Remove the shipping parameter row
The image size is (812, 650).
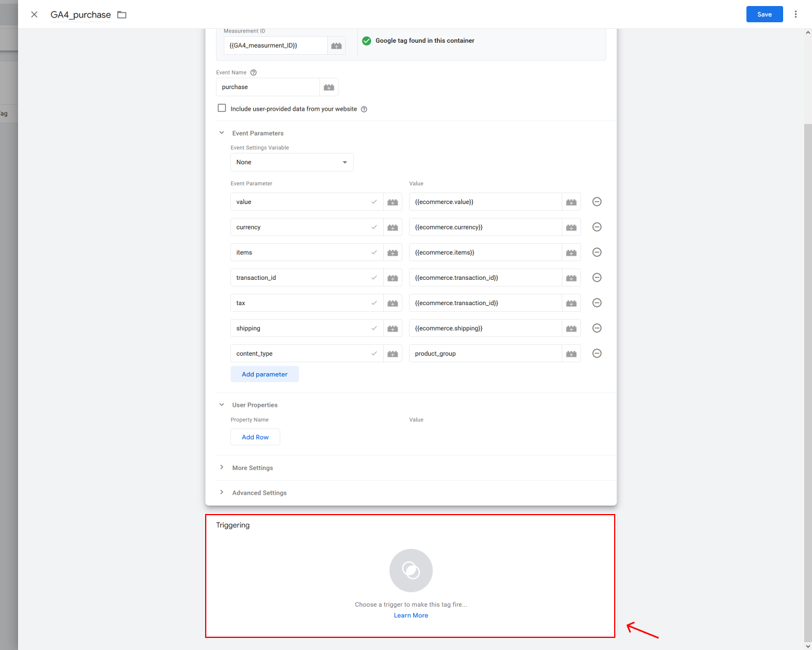[597, 328]
